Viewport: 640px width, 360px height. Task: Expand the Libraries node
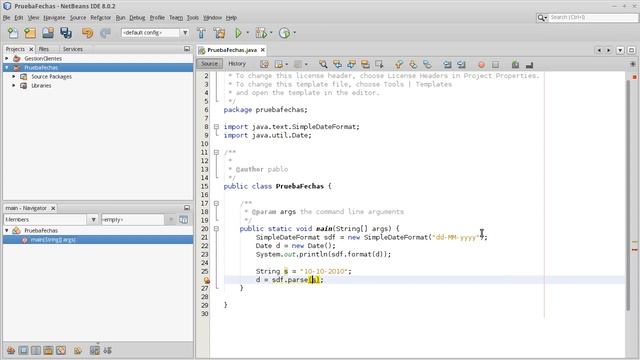point(14,85)
